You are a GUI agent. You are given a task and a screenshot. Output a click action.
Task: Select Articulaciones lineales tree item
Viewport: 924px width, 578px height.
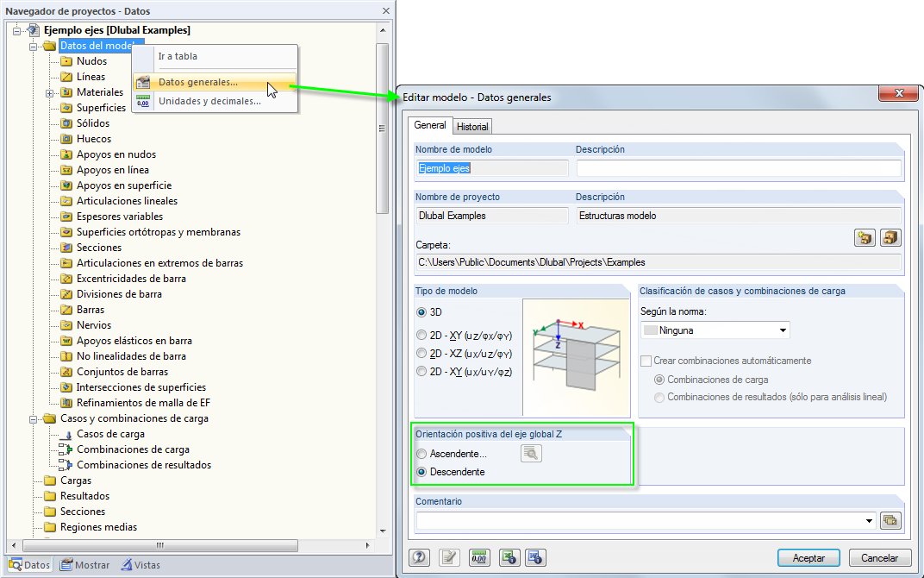[x=128, y=201]
